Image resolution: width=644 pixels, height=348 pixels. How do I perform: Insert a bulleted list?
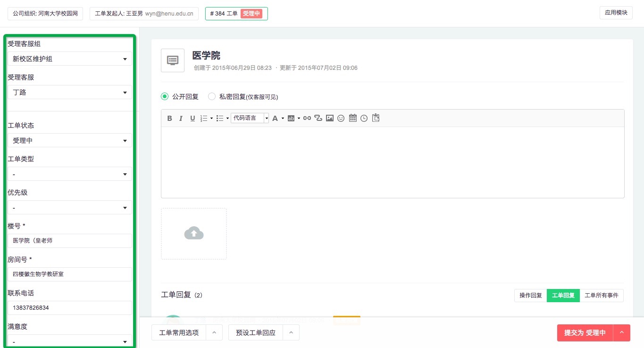[x=219, y=119]
